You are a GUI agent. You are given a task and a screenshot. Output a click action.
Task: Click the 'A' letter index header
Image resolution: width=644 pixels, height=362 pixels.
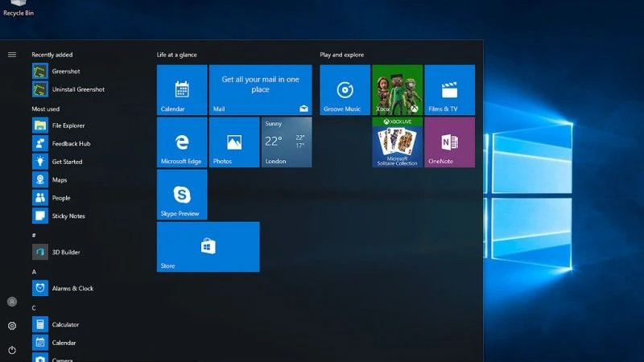pos(34,272)
